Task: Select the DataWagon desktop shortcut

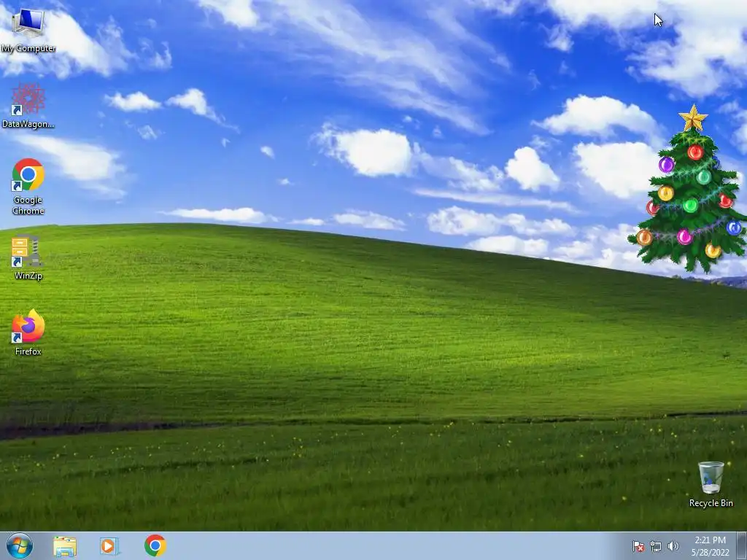Action: [x=28, y=106]
